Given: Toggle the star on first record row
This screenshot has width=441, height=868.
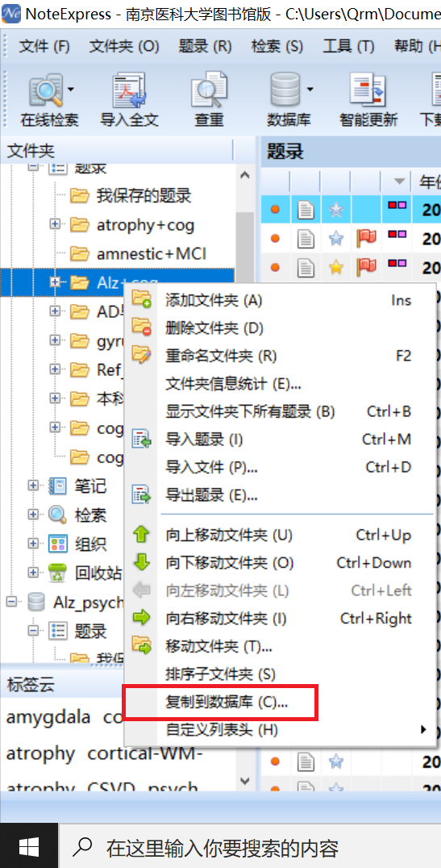Looking at the screenshot, I should click(x=336, y=209).
